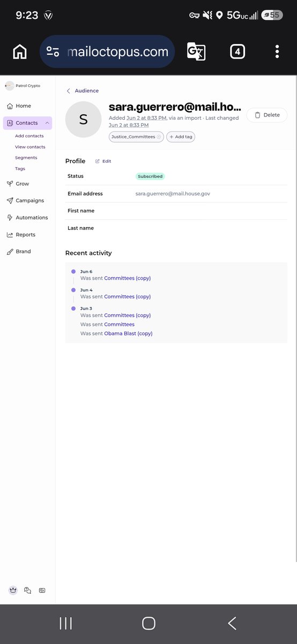Click the Last name row
This screenshot has width=297, height=644.
click(x=176, y=228)
